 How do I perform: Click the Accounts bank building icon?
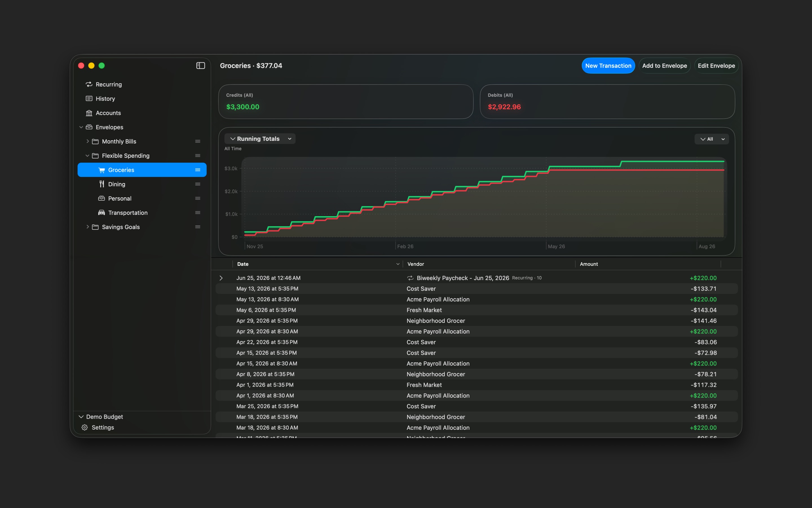(89, 113)
